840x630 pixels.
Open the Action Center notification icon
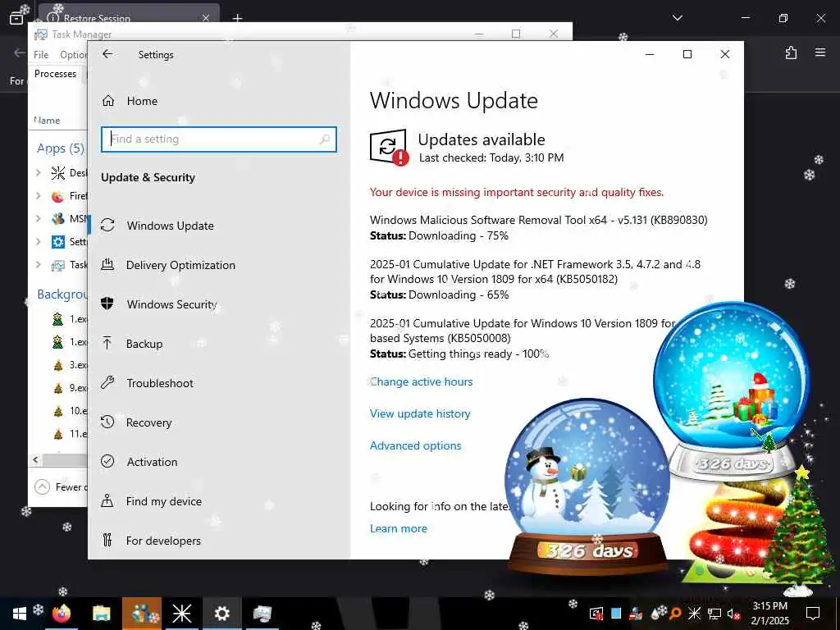coord(813,614)
